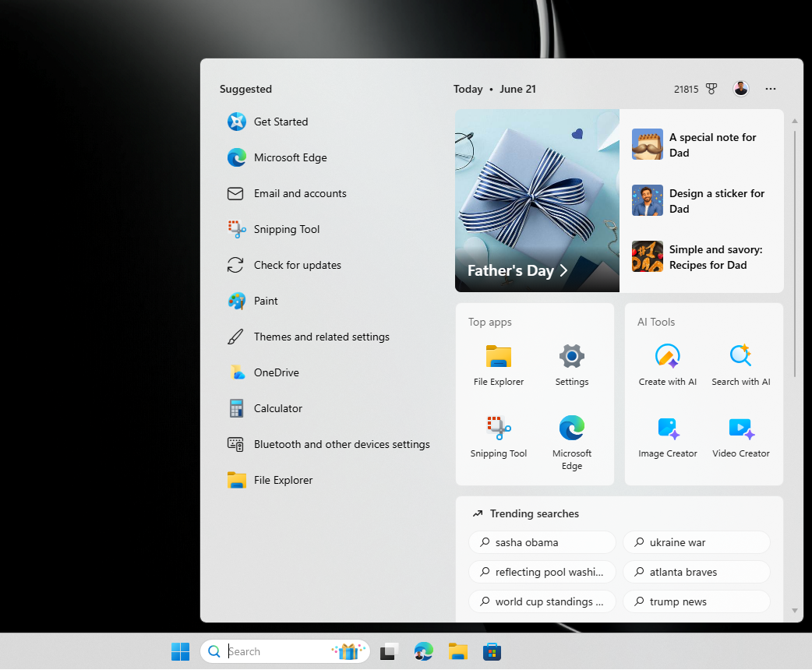This screenshot has width=812, height=670.
Task: Click the gift icon in search box
Action: pyautogui.click(x=348, y=651)
